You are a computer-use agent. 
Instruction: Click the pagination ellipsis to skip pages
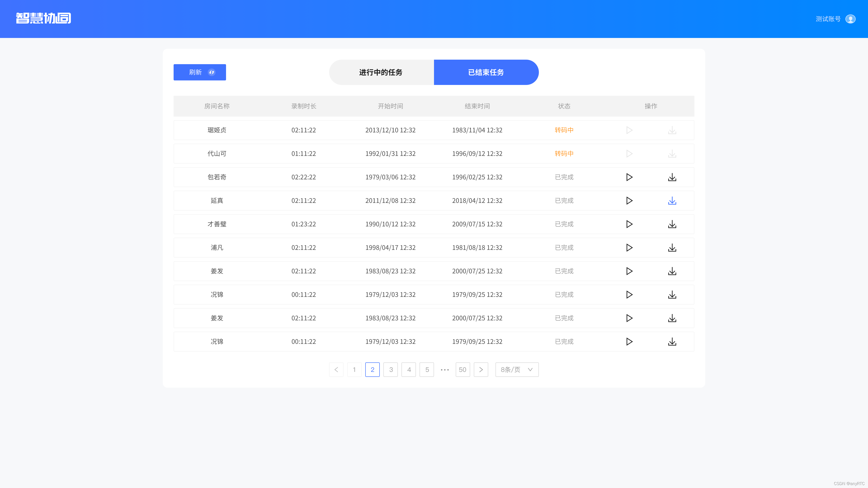pos(444,369)
